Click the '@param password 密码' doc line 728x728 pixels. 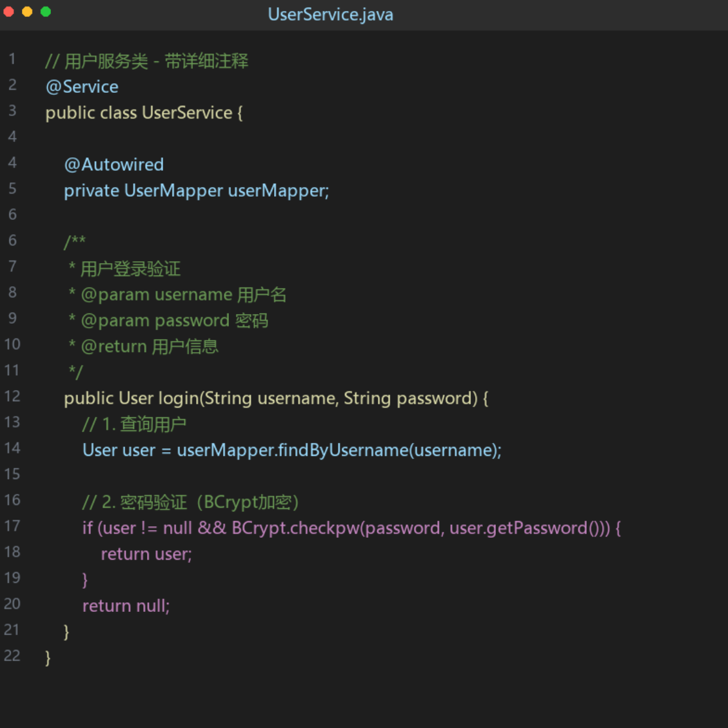tap(168, 321)
